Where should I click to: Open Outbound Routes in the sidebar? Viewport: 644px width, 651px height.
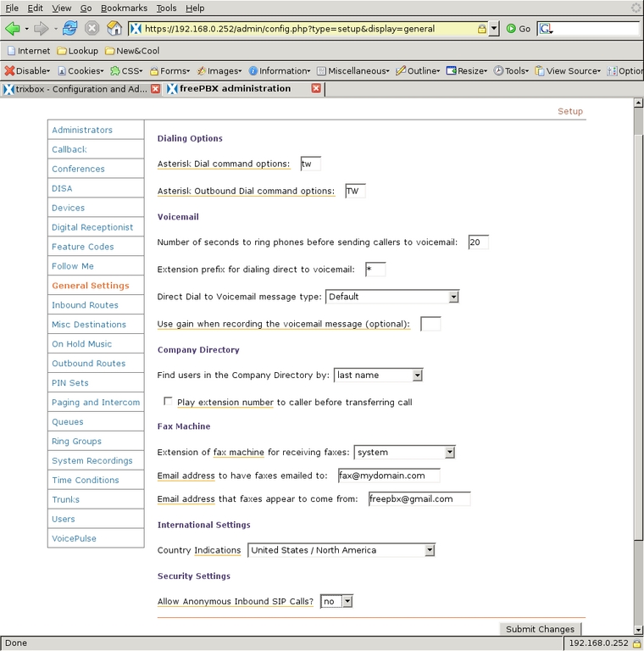pos(88,364)
